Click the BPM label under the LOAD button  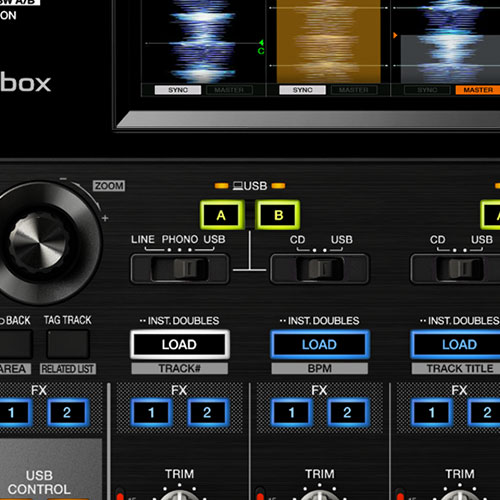tap(320, 368)
